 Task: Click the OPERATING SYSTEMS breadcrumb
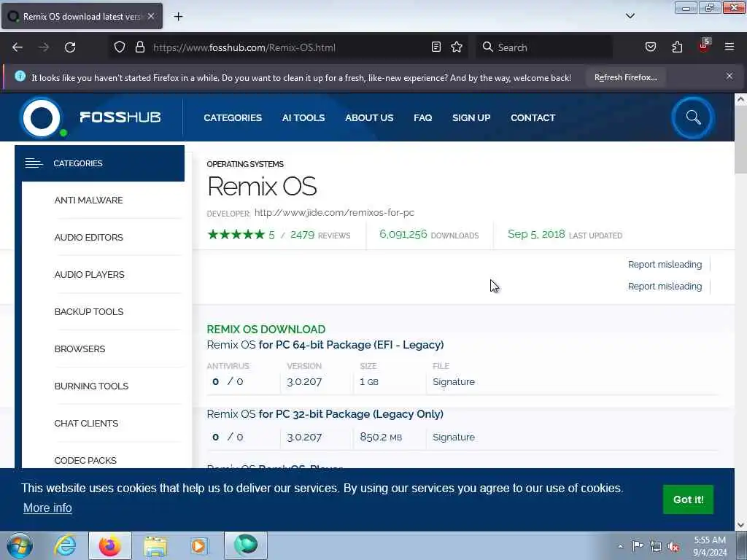tap(245, 164)
